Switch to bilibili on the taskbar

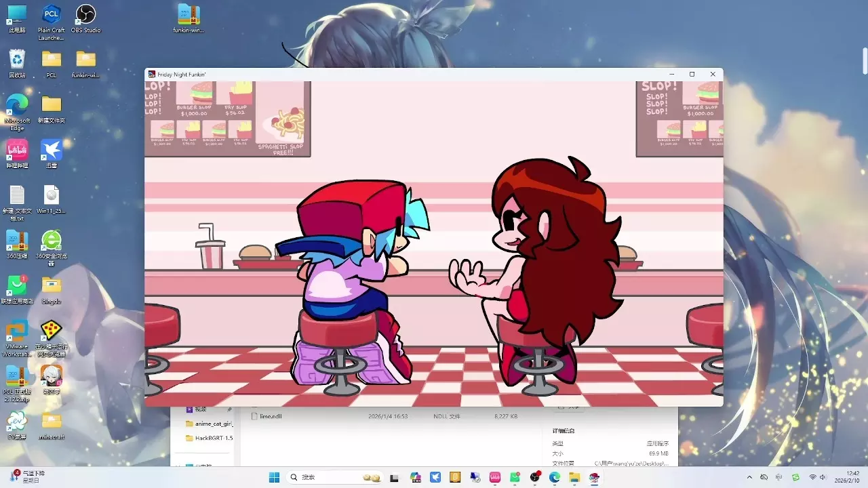coord(495,477)
